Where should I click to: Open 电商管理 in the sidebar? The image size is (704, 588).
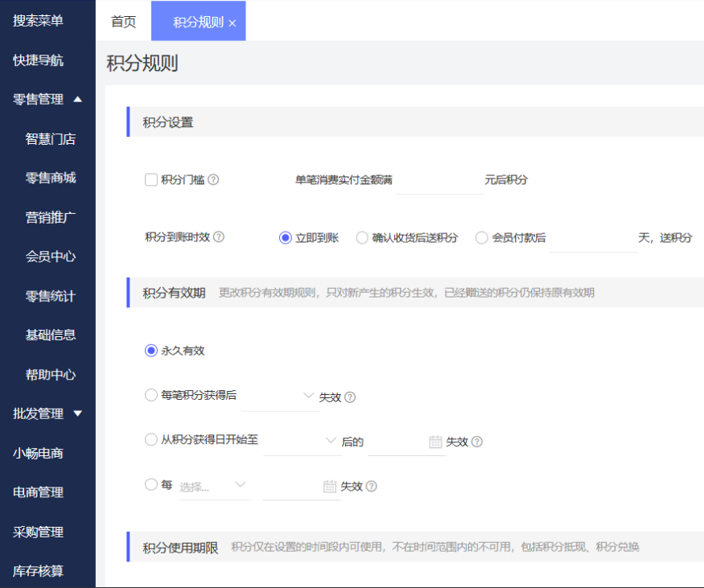coord(38,492)
